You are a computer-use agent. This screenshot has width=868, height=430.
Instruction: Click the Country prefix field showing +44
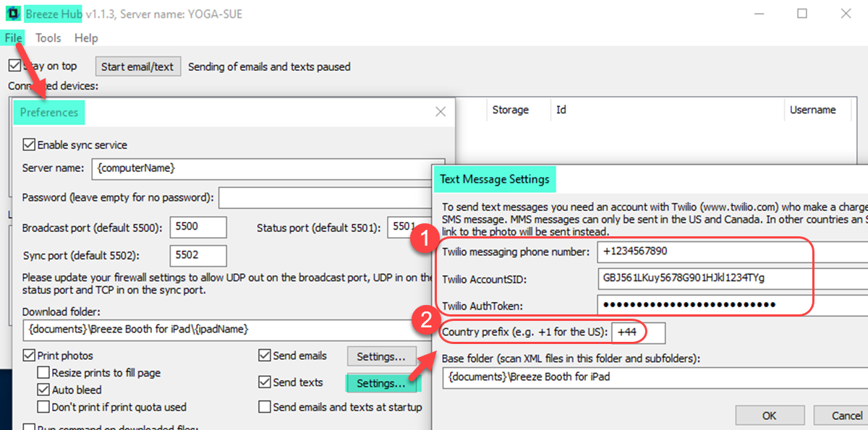click(x=639, y=333)
